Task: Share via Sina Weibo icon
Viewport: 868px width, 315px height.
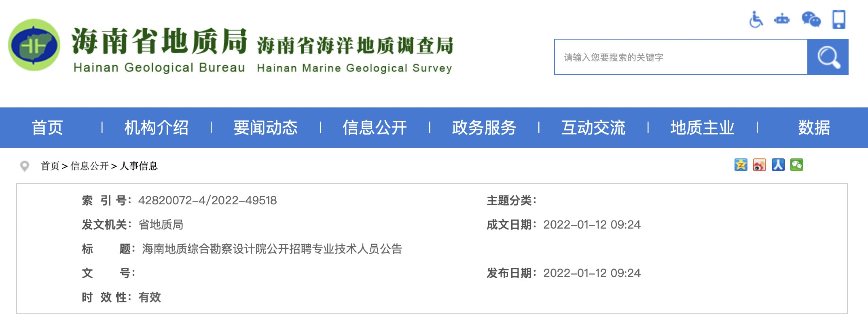Action: (x=759, y=165)
